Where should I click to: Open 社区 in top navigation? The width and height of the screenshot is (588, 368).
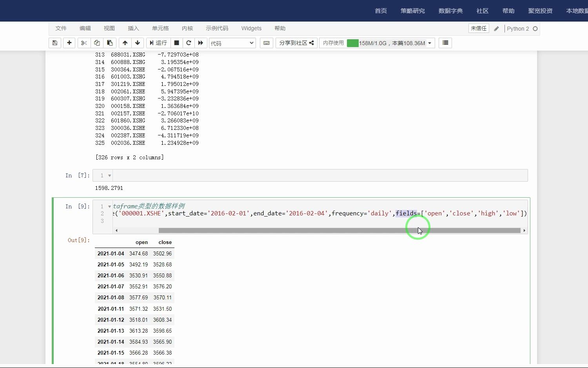(482, 11)
